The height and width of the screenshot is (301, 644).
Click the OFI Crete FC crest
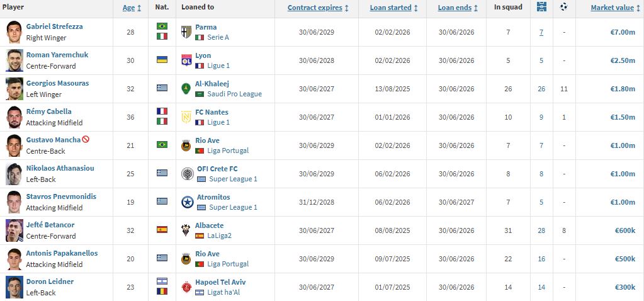coord(186,173)
